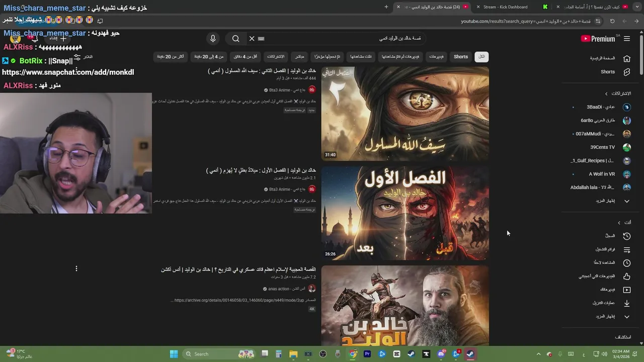Open 'الفصل الأول' video thumbnail
This screenshot has width=644, height=362.
point(405,213)
